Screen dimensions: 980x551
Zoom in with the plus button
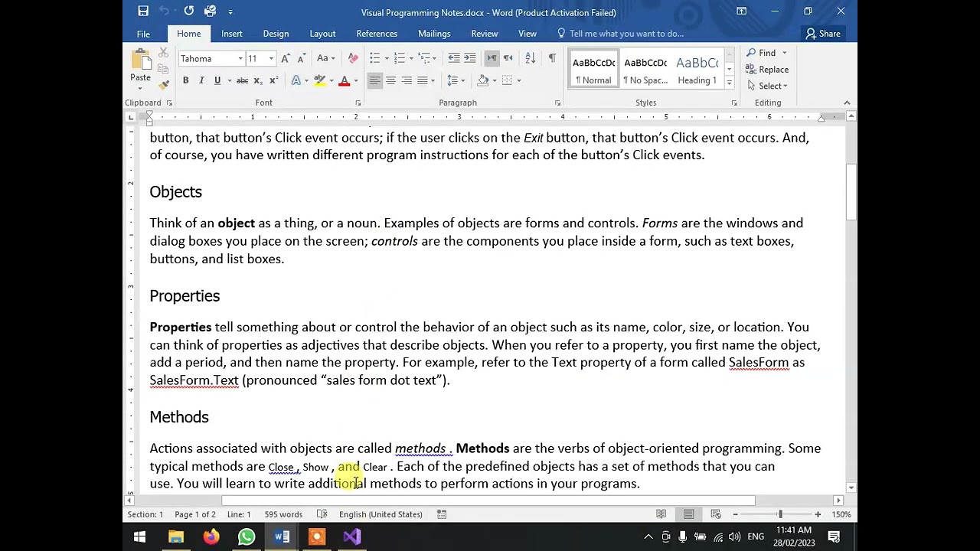click(x=818, y=514)
